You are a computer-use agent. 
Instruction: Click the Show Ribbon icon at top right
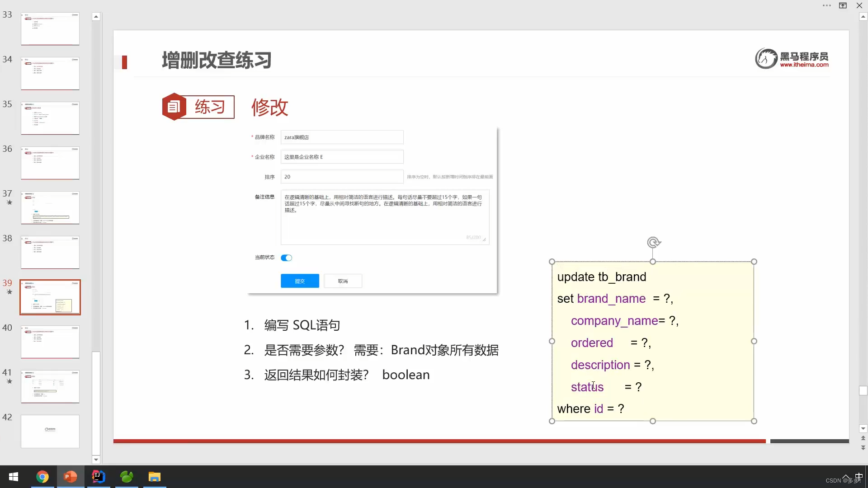coord(843,5)
